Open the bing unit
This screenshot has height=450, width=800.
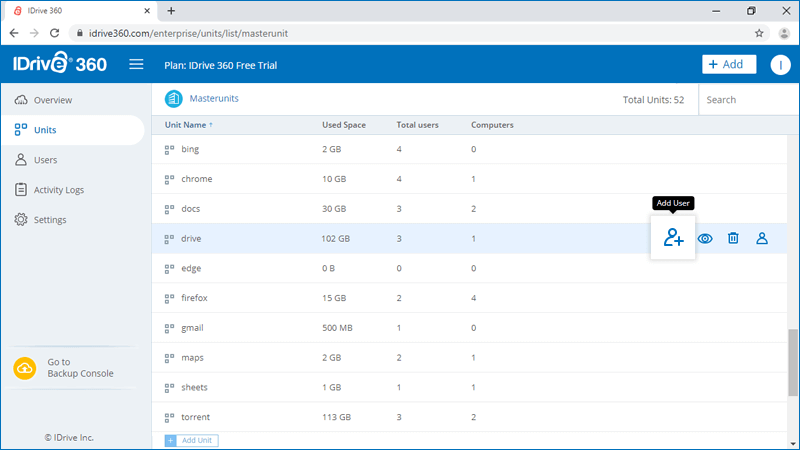tap(190, 149)
